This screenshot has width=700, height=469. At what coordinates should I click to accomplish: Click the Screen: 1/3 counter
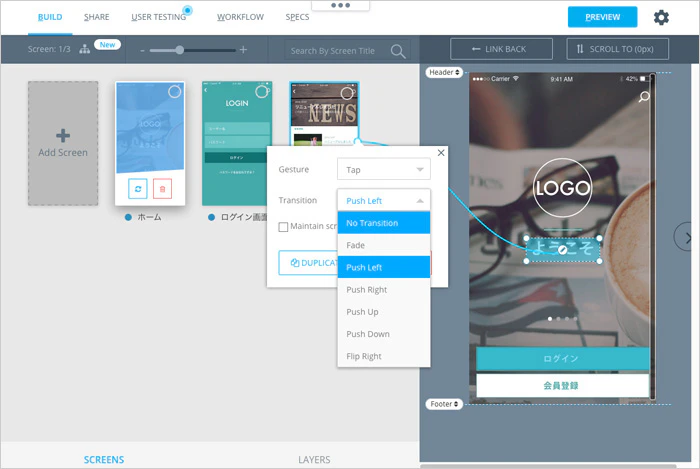point(49,49)
